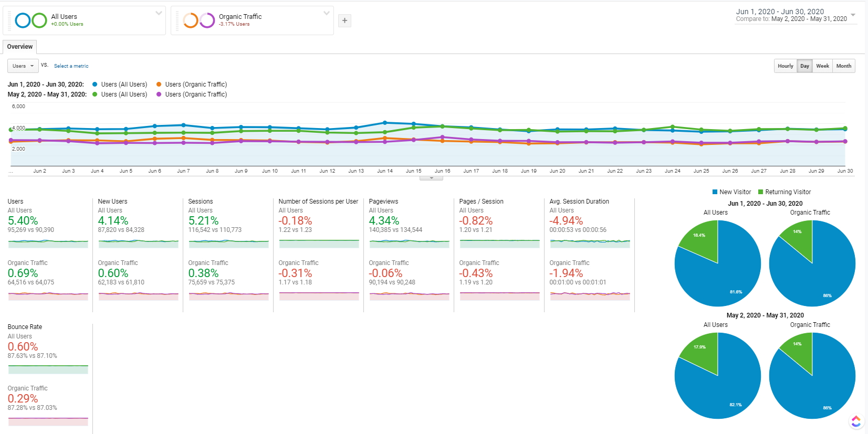Click the plus icon to add a segment
The height and width of the screenshot is (434, 868).
344,20
